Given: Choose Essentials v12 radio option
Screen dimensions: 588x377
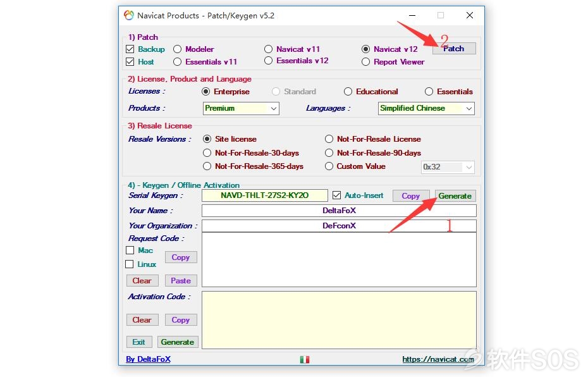Looking at the screenshot, I should [x=268, y=61].
